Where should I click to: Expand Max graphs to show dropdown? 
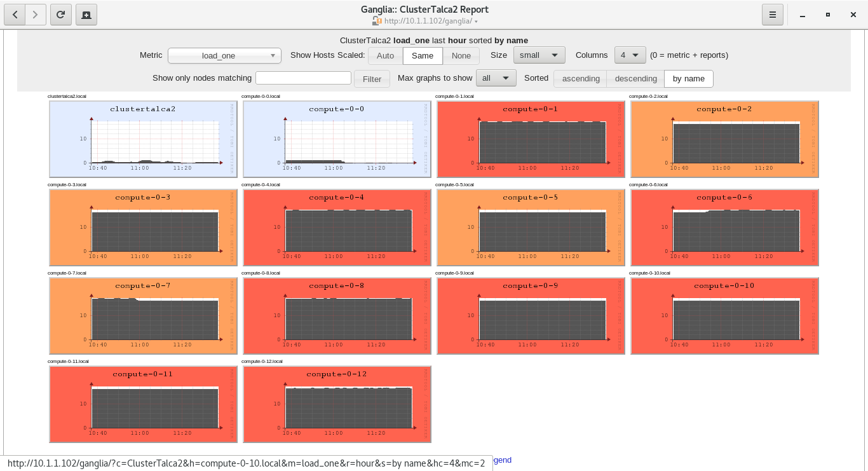pos(496,78)
